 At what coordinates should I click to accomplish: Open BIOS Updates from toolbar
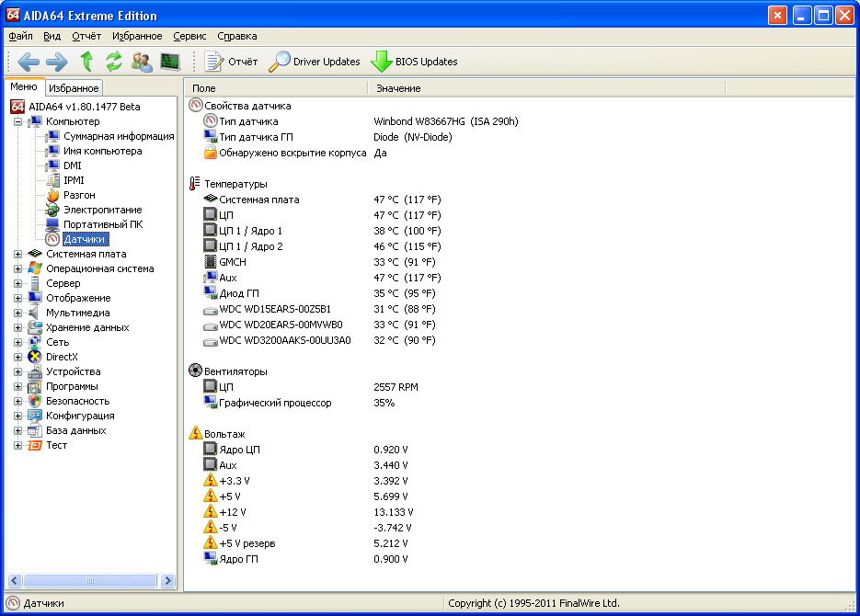point(414,62)
